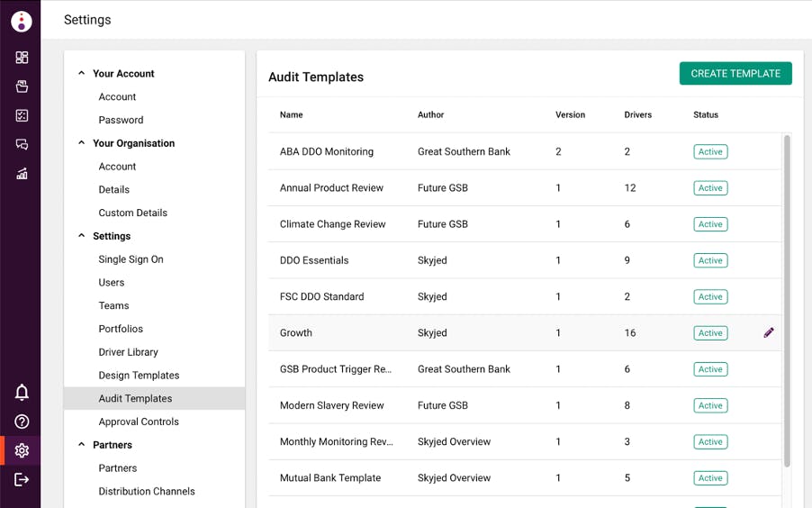This screenshot has height=508, width=812.
Task: Open the chat messages icon
Action: [22, 144]
